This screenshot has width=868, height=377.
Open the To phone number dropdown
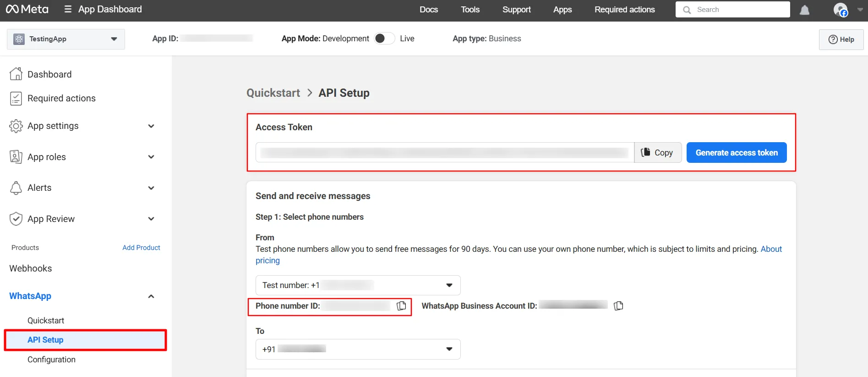358,349
